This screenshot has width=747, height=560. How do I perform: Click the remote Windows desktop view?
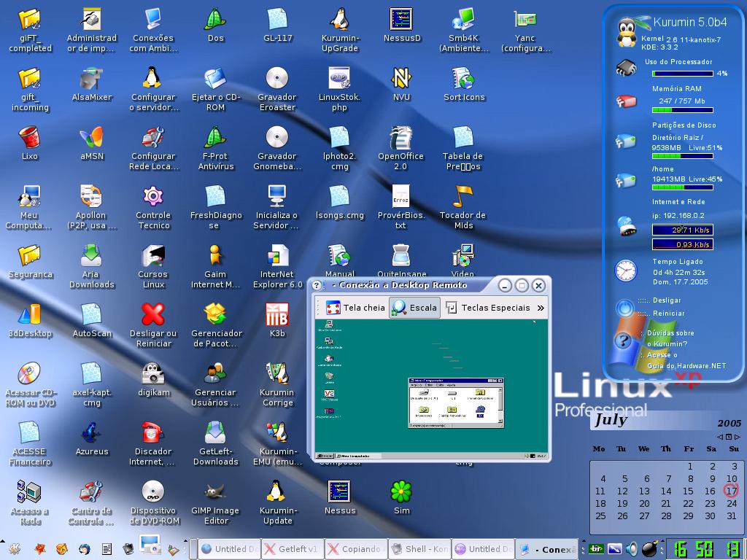coord(431,389)
